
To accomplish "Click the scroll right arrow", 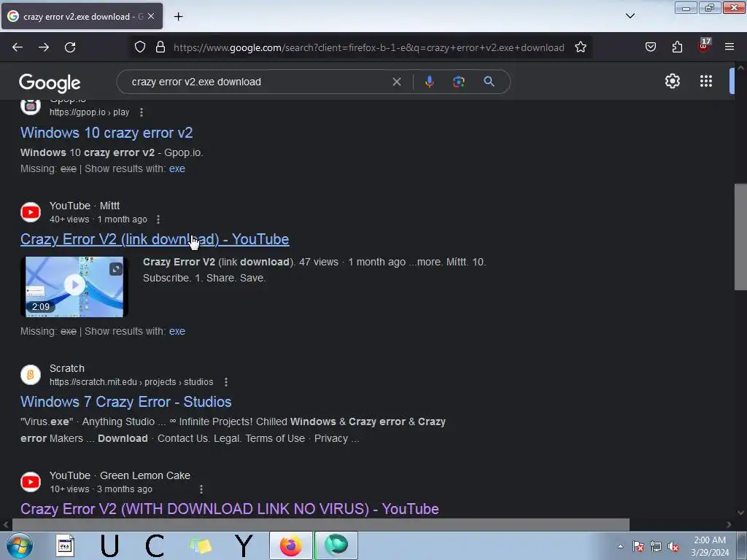I will coord(729,525).
